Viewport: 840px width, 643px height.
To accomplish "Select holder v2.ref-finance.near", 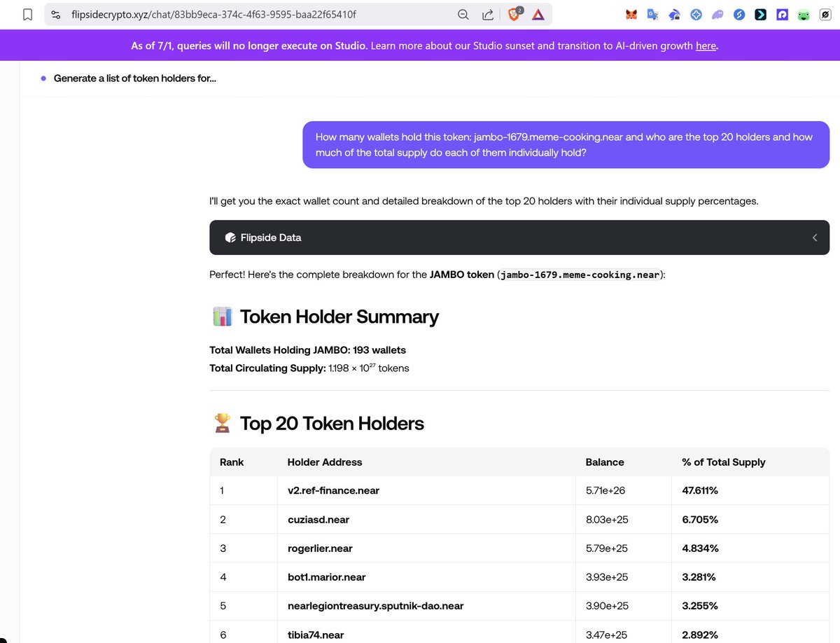I will click(333, 491).
